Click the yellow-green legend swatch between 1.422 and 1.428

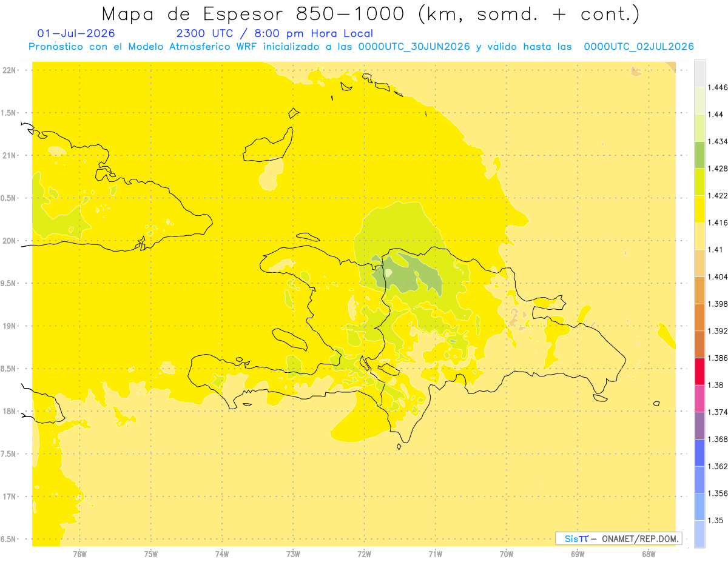(699, 182)
